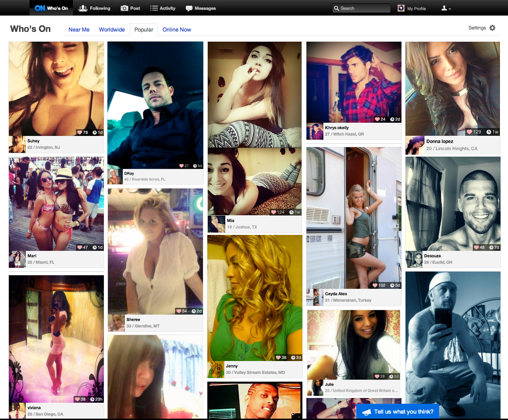Open the Donna lopez name link
The height and width of the screenshot is (420, 508).
click(440, 141)
